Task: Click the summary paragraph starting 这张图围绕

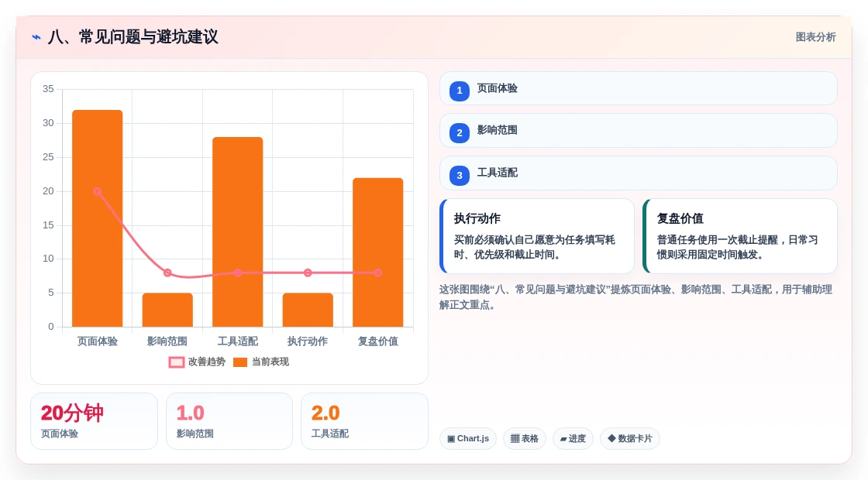Action: (636, 297)
